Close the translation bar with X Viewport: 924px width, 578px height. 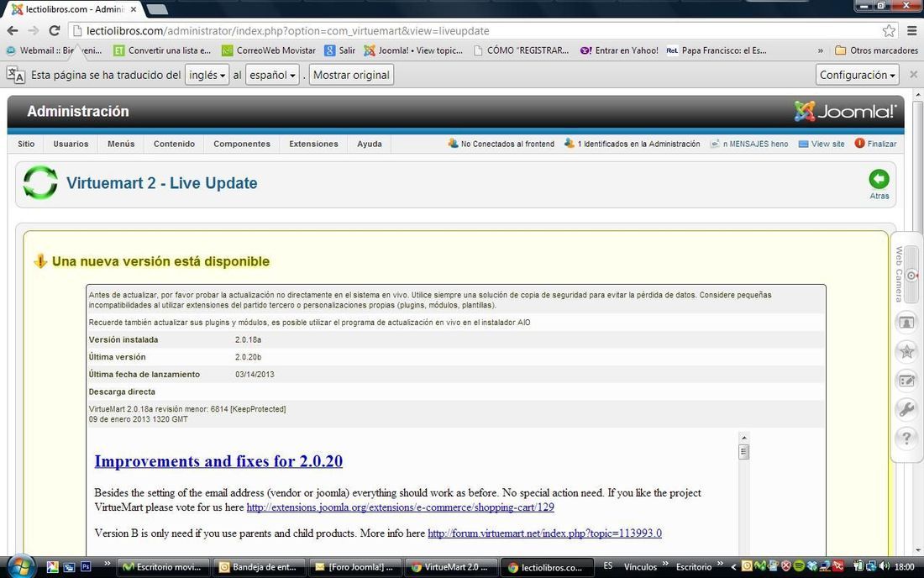click(x=913, y=74)
